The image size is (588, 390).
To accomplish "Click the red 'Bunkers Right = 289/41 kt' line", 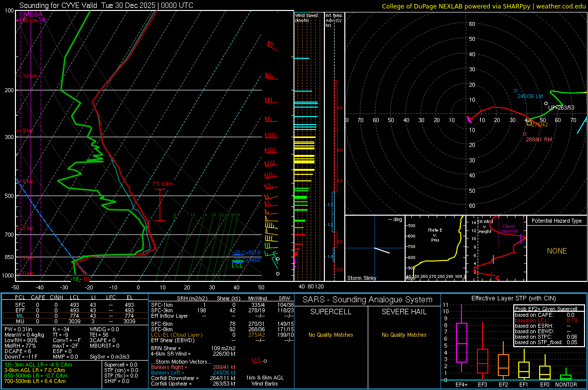I will coord(193,367).
